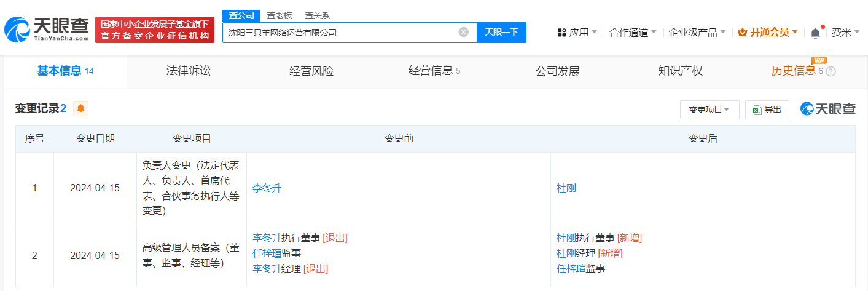Open 杜刚经理 link in 变更后 column
Image resolution: width=868 pixels, height=291 pixels.
click(566, 253)
